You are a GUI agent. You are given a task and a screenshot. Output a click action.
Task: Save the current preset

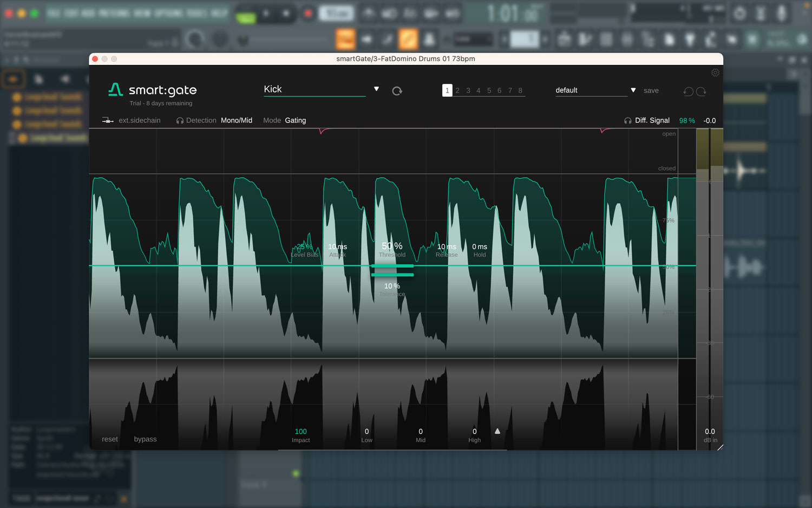tap(651, 90)
